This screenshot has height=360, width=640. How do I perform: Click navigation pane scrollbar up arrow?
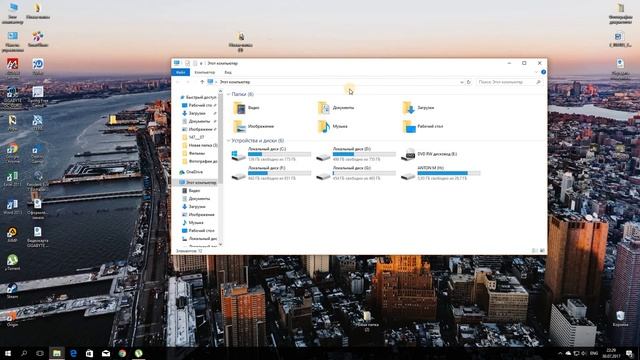pos(221,92)
